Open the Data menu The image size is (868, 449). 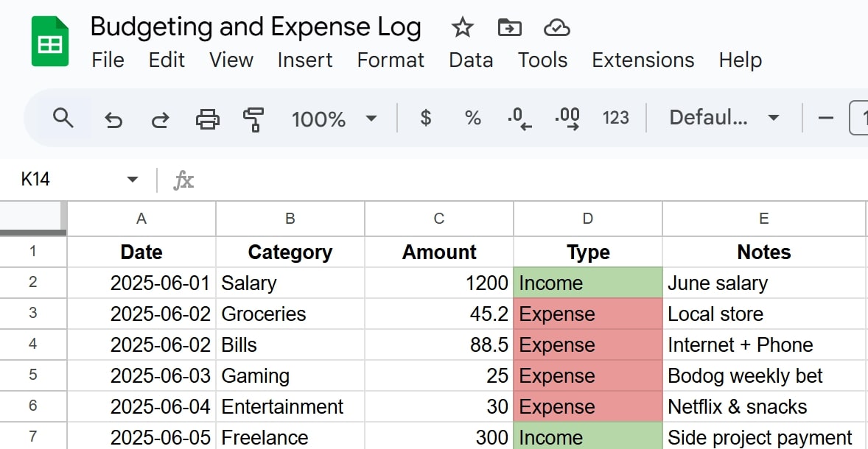tap(471, 60)
